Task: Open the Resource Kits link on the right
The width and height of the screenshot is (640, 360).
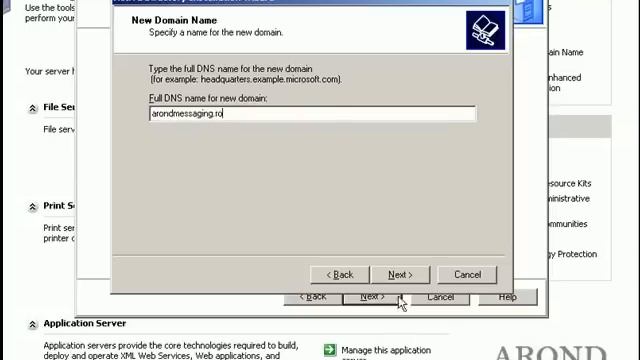Action: pyautogui.click(x=570, y=184)
